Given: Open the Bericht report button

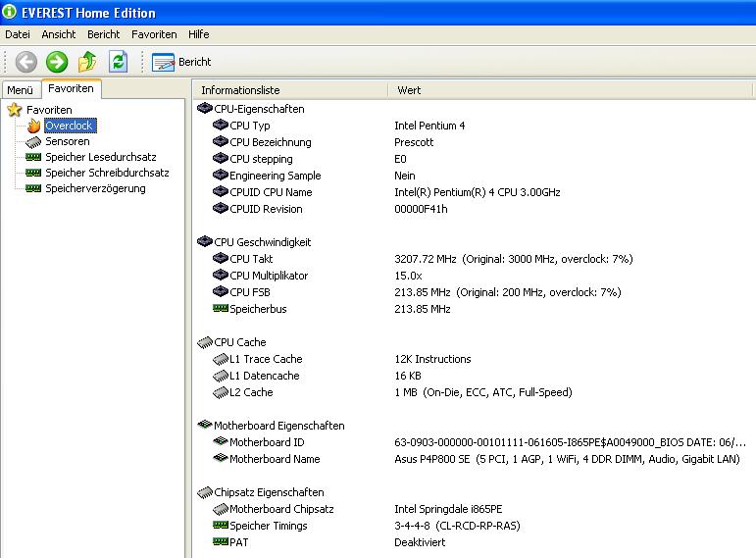Looking at the screenshot, I should (181, 62).
